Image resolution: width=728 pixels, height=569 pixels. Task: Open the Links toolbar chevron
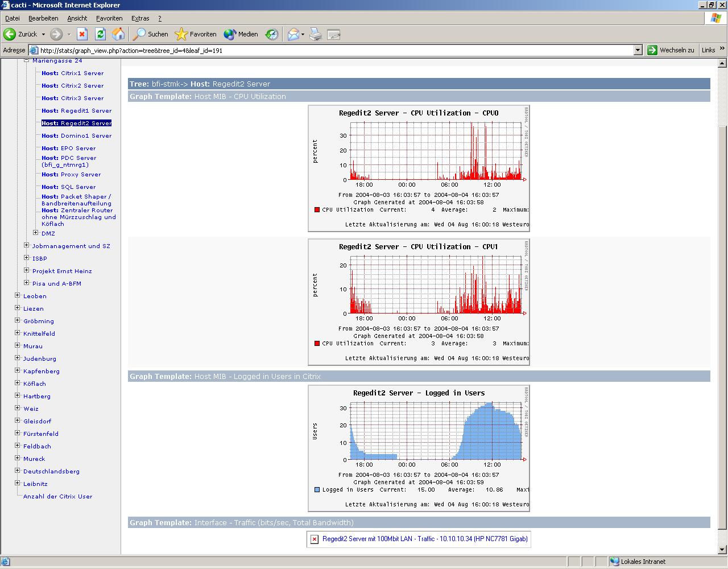722,50
